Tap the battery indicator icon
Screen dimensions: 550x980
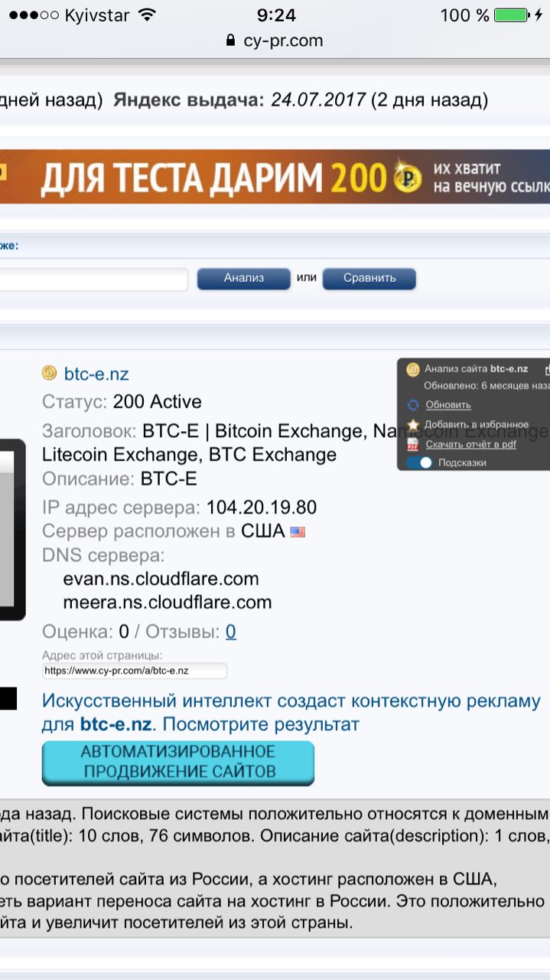tap(511, 15)
